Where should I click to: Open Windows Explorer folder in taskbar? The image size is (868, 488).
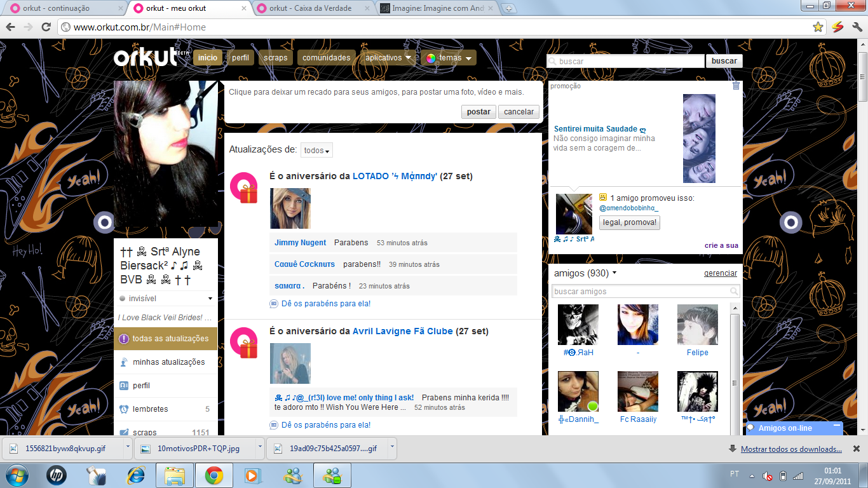coord(174,475)
